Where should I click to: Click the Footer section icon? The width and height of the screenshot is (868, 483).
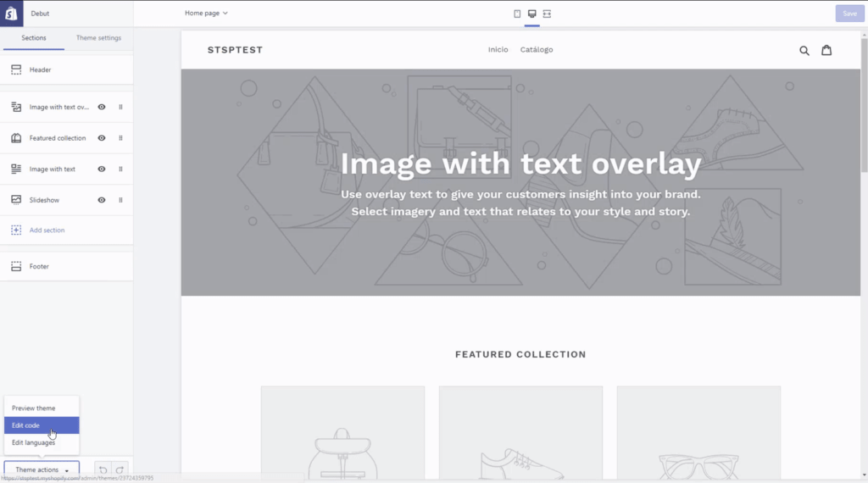click(x=16, y=266)
